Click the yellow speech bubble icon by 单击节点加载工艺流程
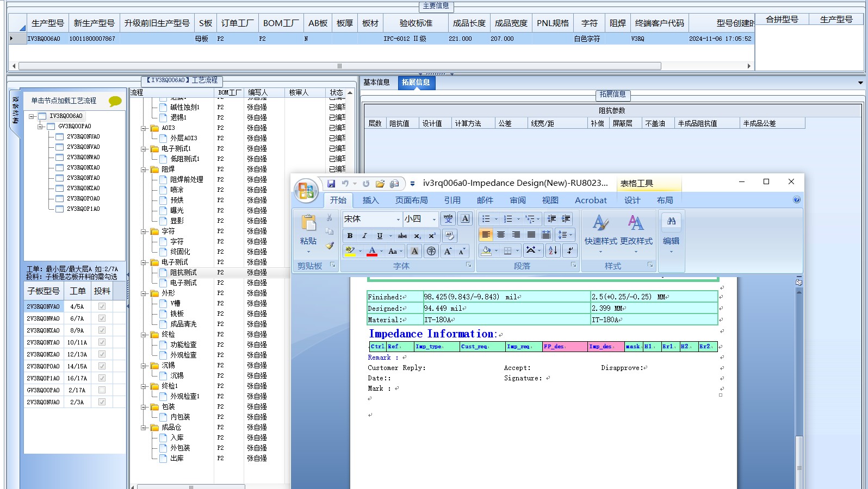This screenshot has width=868, height=489. pyautogui.click(x=115, y=101)
